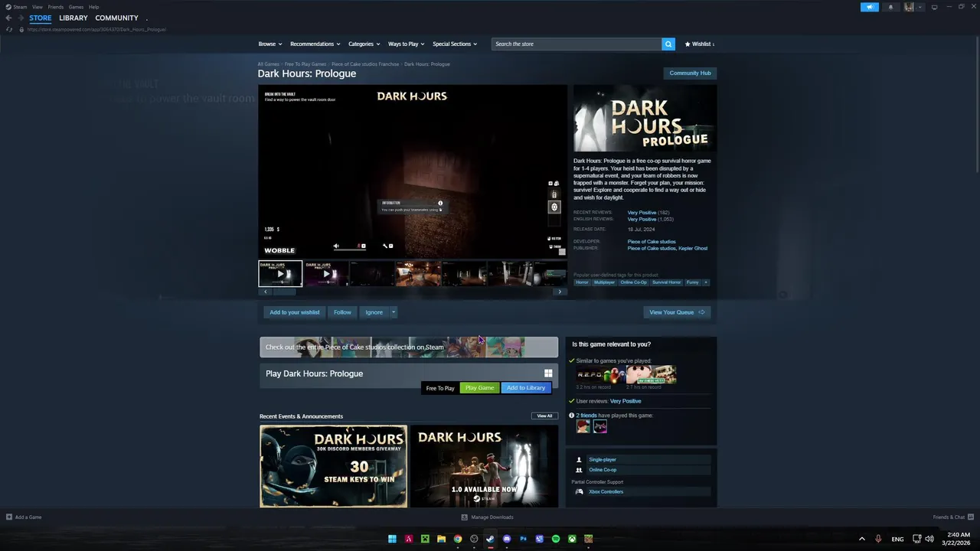Open the Community Hub button
Viewport: 980px width, 551px height.
click(690, 73)
